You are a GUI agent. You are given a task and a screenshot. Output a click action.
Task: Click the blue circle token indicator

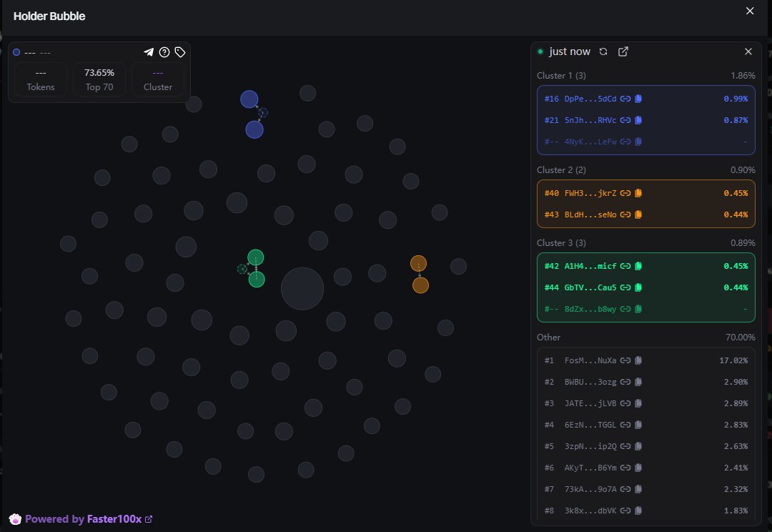pyautogui.click(x=16, y=52)
